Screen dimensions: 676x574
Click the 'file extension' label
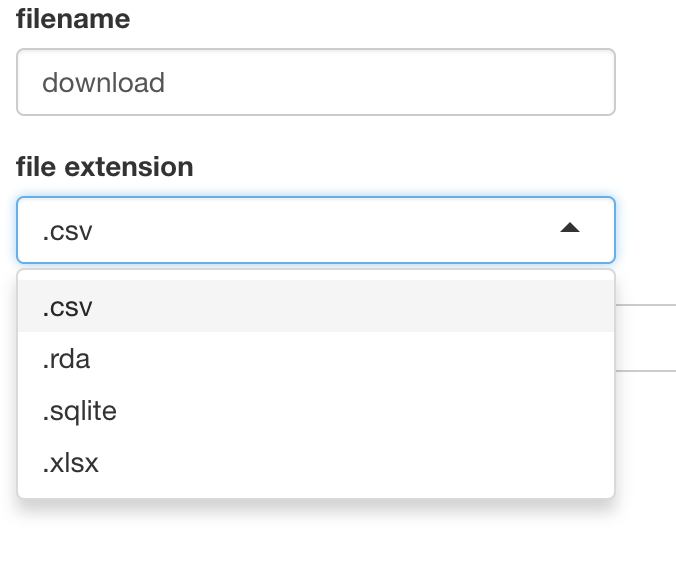click(x=105, y=167)
